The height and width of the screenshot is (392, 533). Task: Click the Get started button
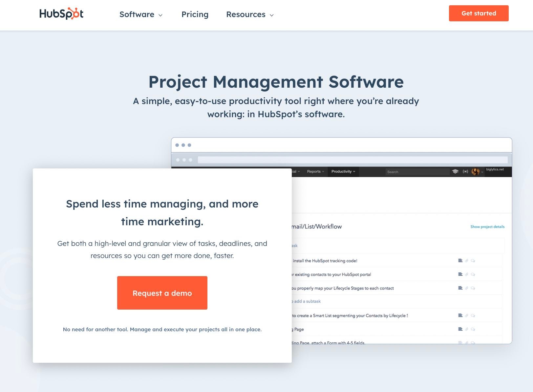click(479, 13)
